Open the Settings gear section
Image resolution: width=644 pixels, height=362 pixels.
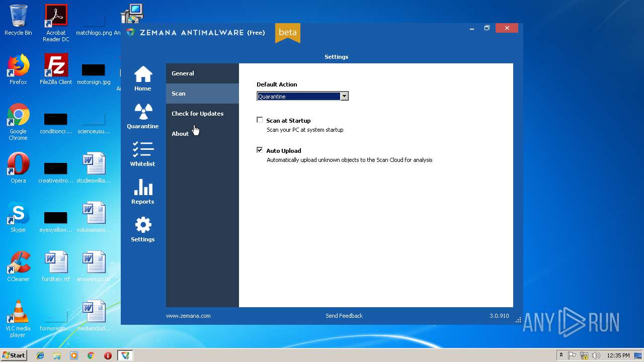(x=143, y=229)
